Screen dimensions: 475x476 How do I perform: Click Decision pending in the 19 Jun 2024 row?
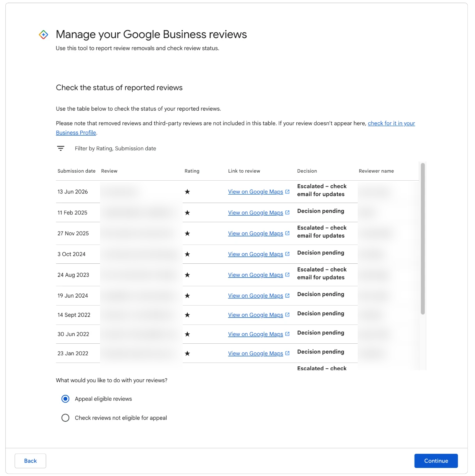tap(321, 294)
